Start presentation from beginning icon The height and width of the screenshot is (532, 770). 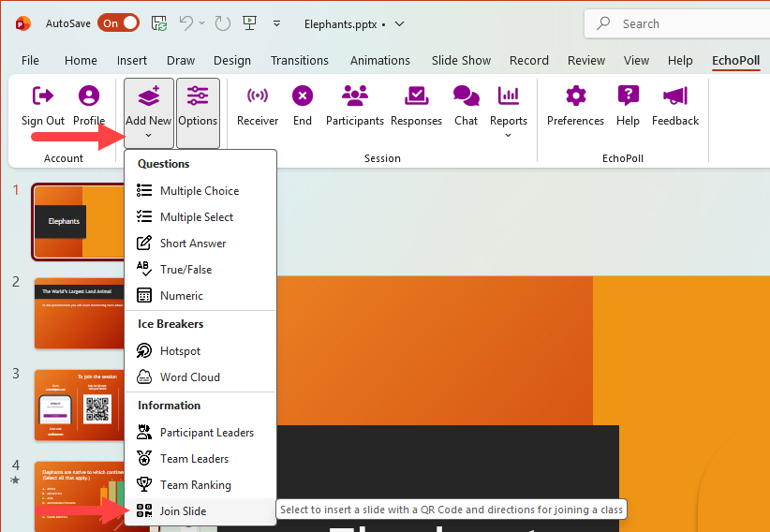tap(250, 23)
